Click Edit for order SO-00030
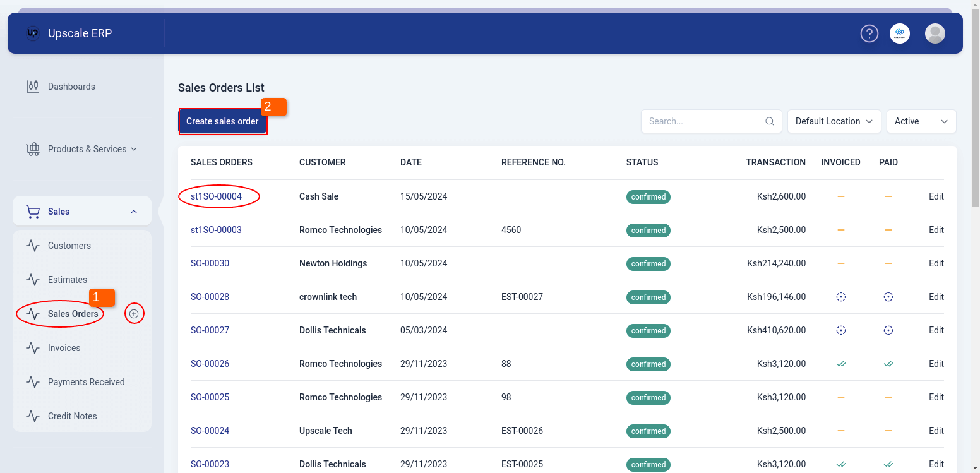 click(936, 263)
